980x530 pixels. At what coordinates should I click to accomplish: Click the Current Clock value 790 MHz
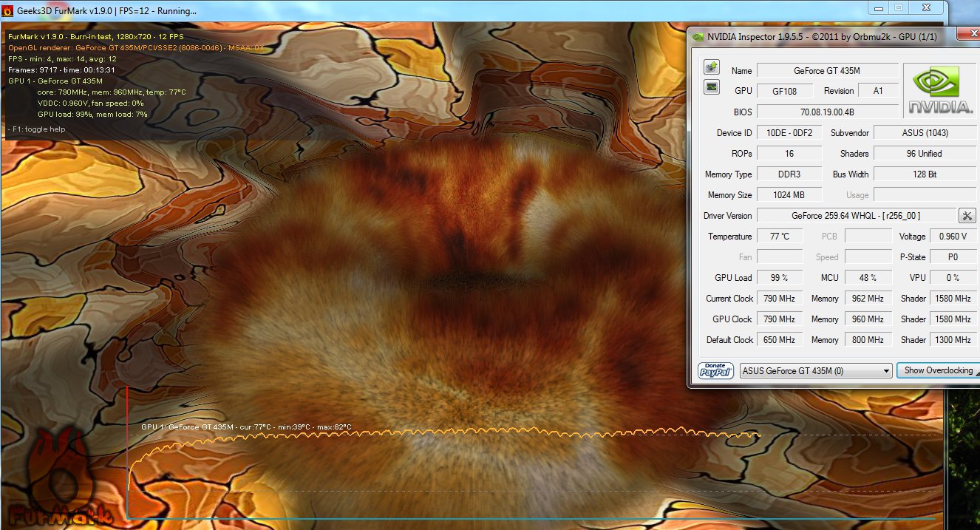click(x=780, y=299)
